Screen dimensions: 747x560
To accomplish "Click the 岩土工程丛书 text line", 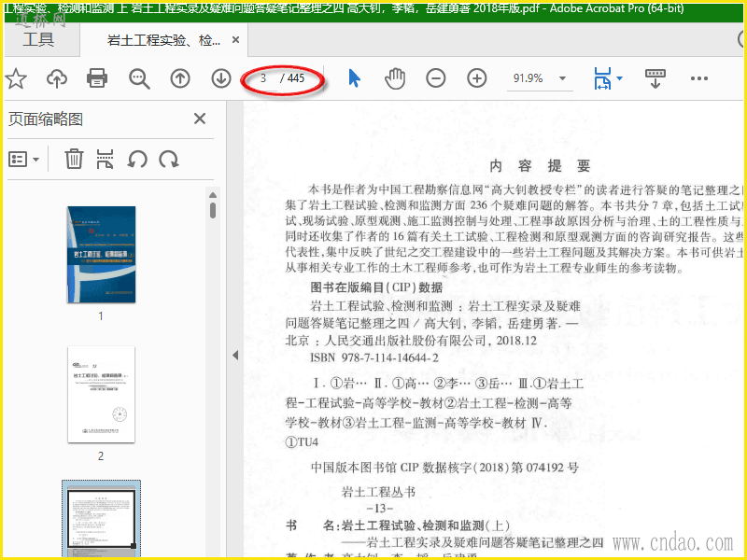I will click(379, 492).
